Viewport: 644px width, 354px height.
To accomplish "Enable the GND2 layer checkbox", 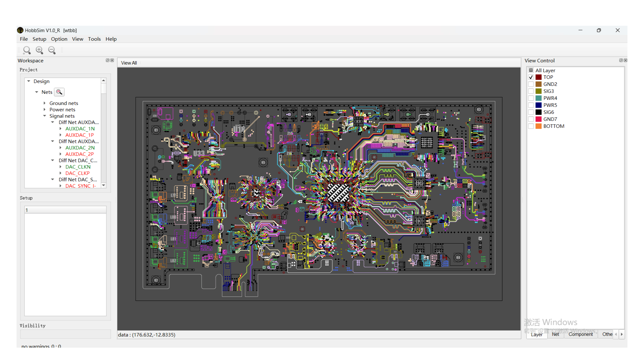I will [531, 84].
